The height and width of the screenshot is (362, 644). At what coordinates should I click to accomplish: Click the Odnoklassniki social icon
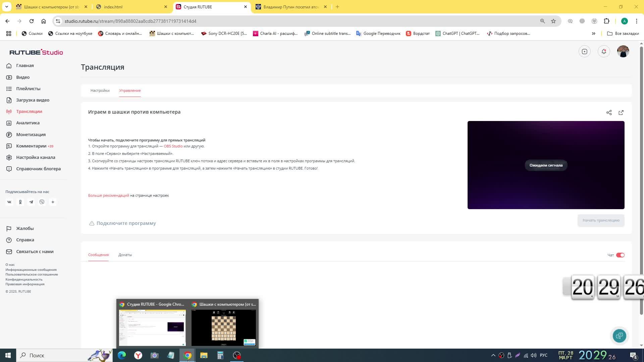20,202
